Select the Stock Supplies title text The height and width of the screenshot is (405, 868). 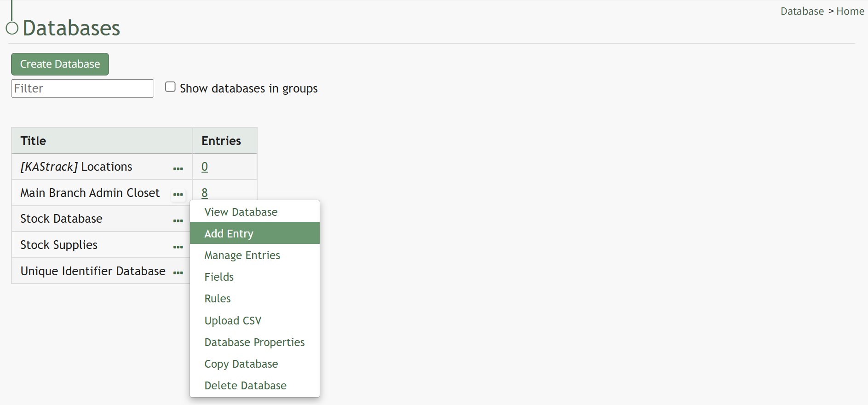(x=59, y=245)
